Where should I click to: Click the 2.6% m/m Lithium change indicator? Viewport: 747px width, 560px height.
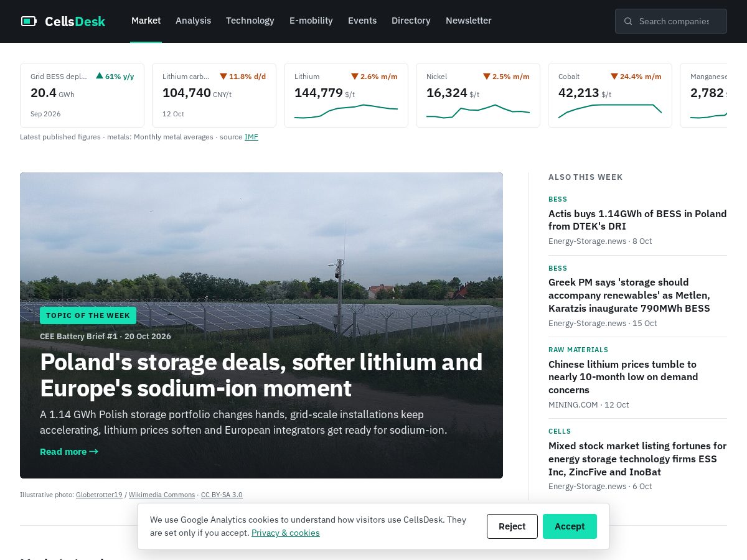(x=374, y=77)
